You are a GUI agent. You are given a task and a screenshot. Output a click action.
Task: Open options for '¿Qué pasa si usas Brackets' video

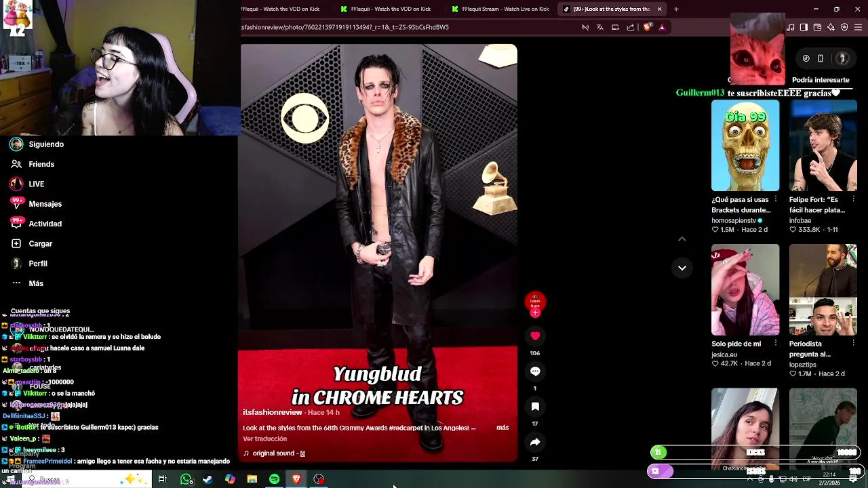pyautogui.click(x=775, y=200)
